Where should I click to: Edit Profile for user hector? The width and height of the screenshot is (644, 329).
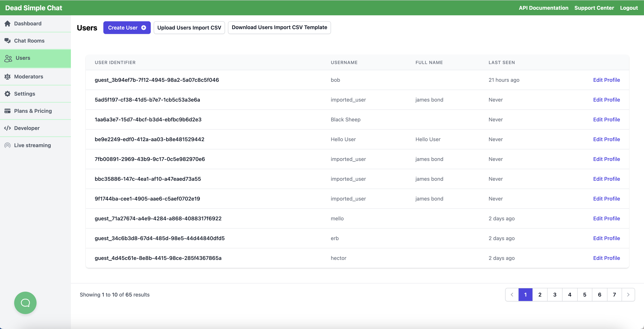(606, 258)
